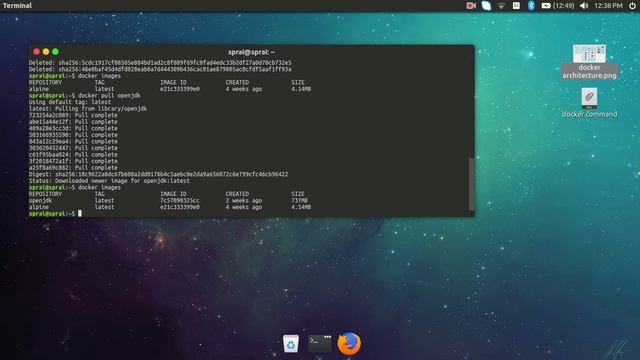Open the power session menu icon

tap(632, 6)
